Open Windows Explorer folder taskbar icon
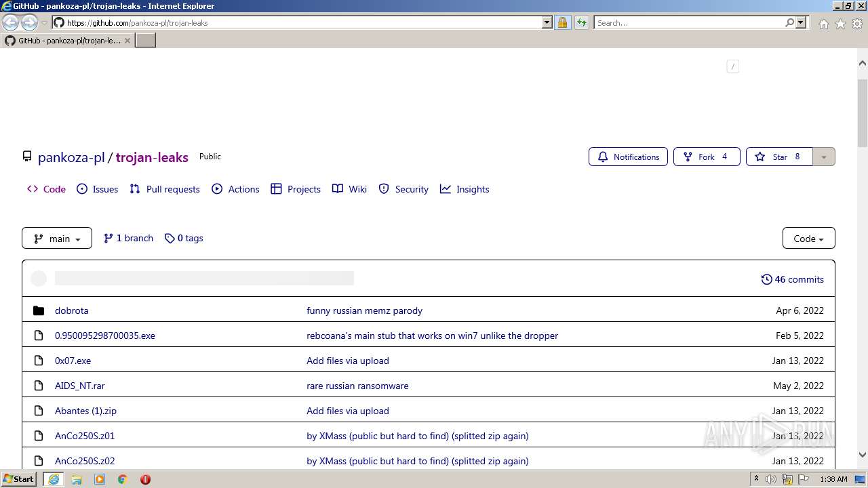868x488 pixels. (77, 479)
